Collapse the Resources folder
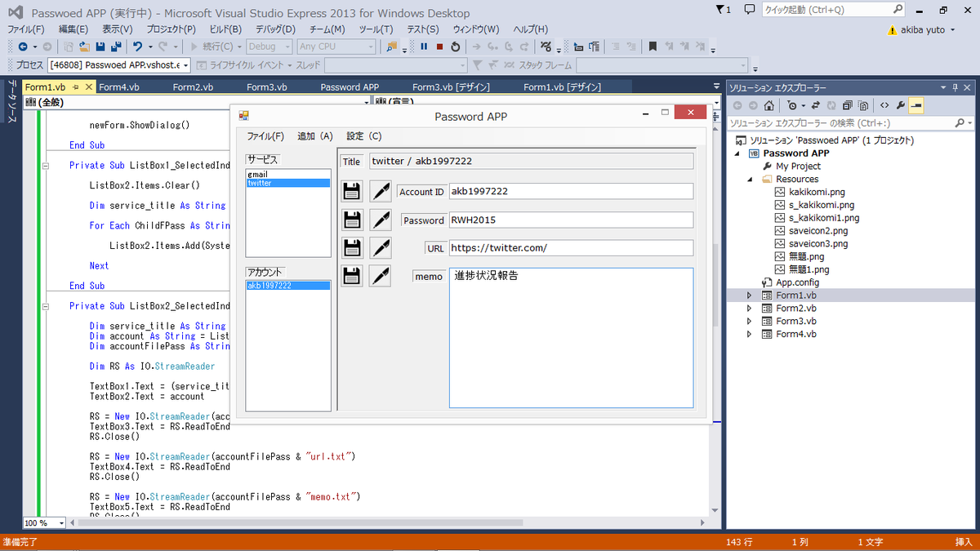 point(749,179)
